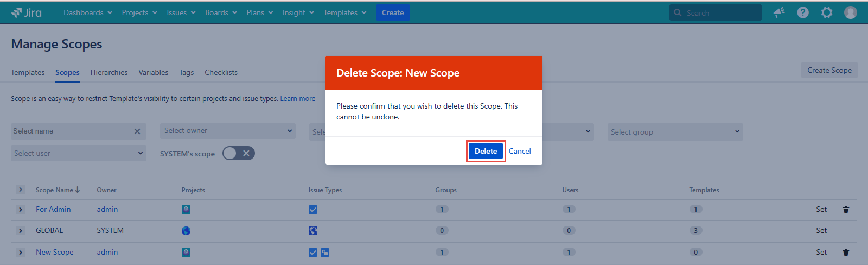The image size is (868, 265).
Task: Open the notifications megaphone icon
Action: 779,12
